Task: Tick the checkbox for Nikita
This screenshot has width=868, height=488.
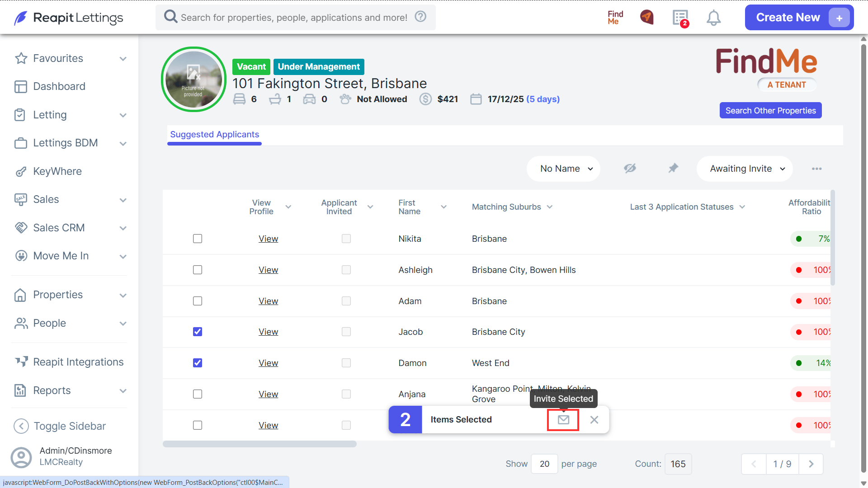Action: 198,239
